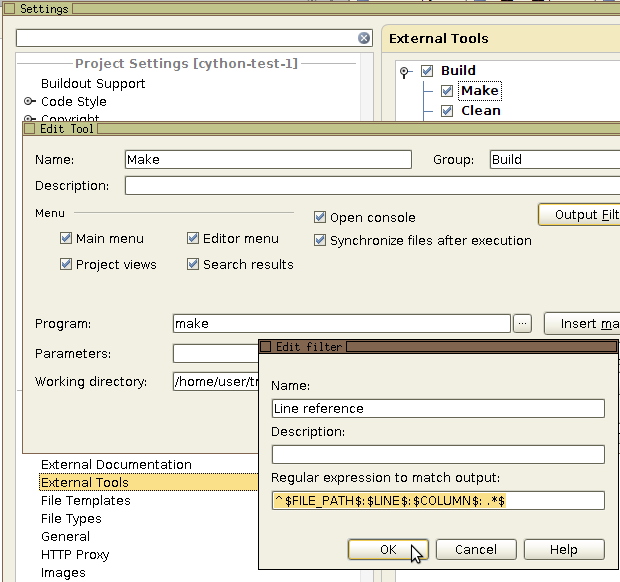Uncheck the Project views option
This screenshot has width=620, height=582.
pos(66,264)
